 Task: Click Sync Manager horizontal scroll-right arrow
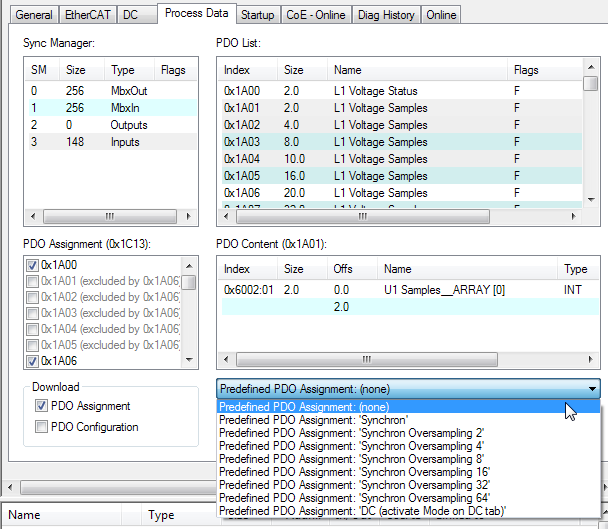[188, 216]
